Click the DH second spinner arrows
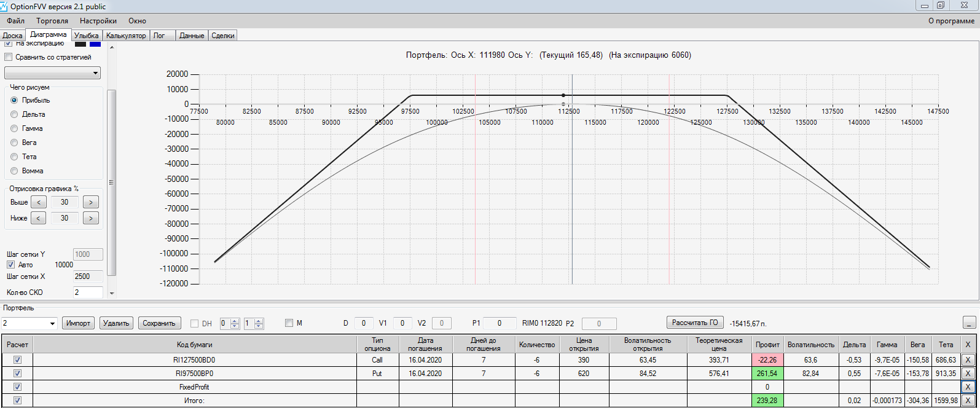The width and height of the screenshot is (980, 408). click(259, 323)
